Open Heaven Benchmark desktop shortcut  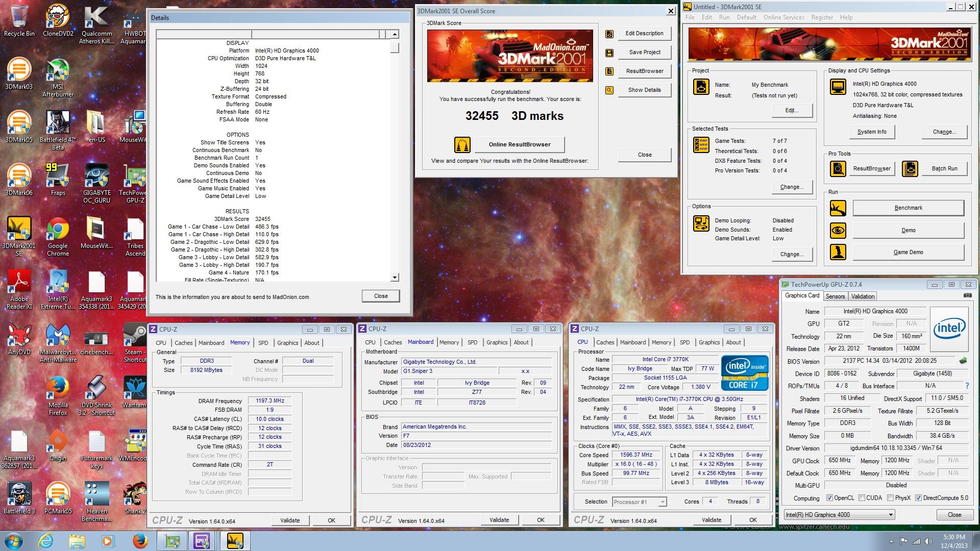[96, 502]
